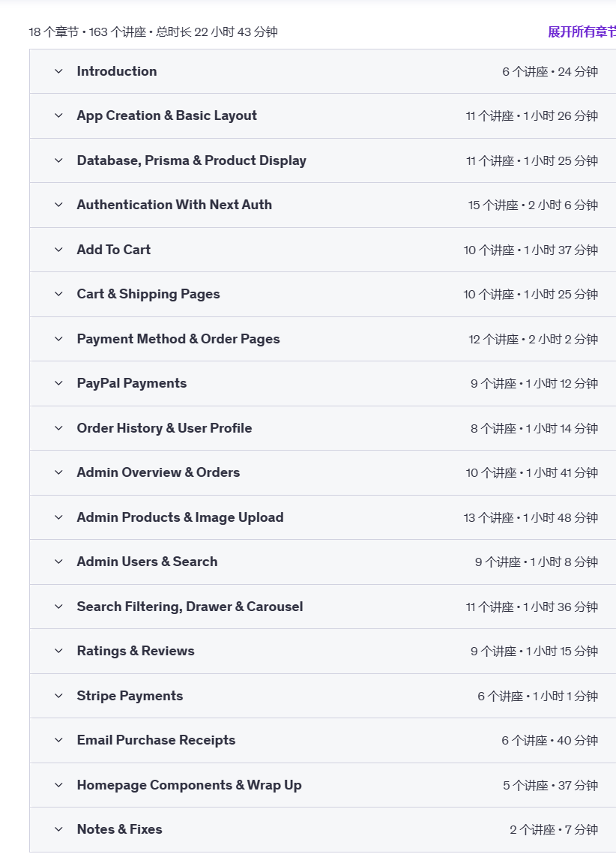Select Admin Products & Image Upload title
616x854 pixels.
coord(180,517)
